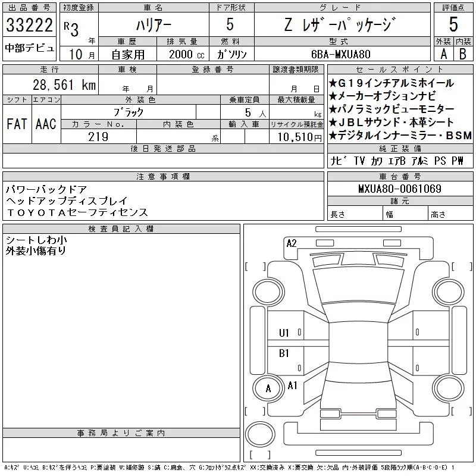This screenshot has height=476, width=476.
Task: Click sales point G19インチアルミホイール
Action: point(392,83)
